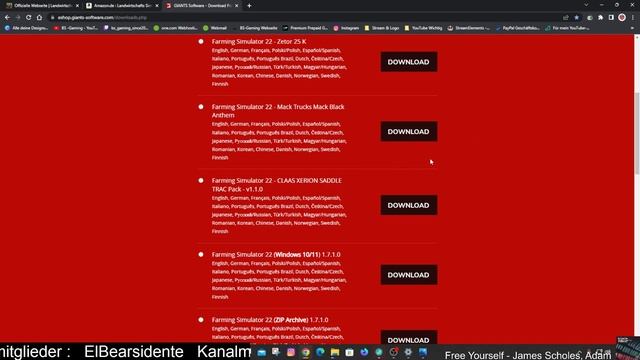Click Farming Simulator 22 - Zetor 25 K title

pos(259,42)
